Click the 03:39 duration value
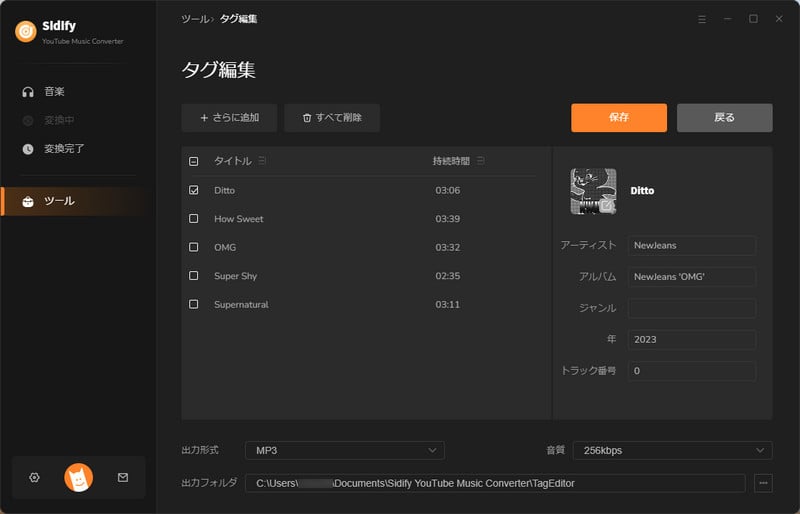 (447, 219)
